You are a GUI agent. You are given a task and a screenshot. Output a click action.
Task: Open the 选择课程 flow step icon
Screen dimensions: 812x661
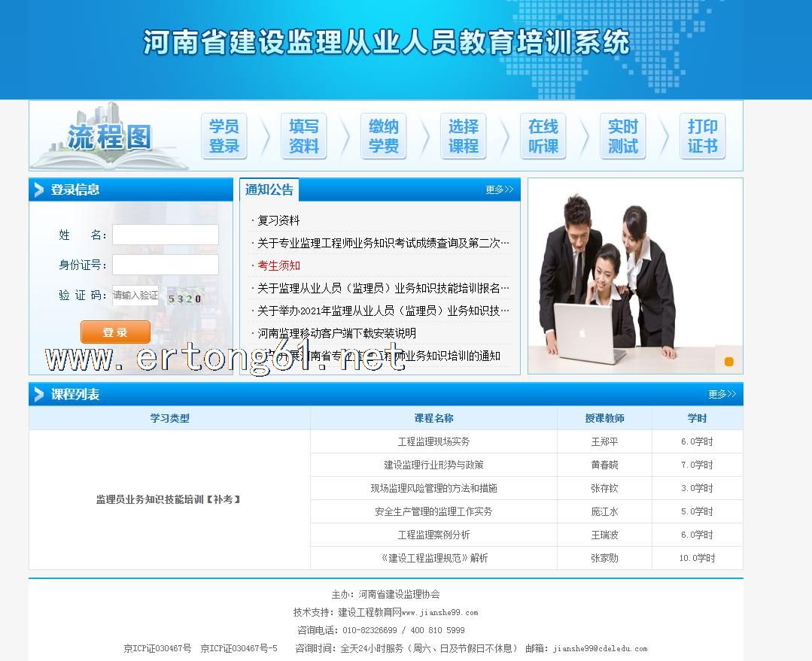click(x=464, y=136)
